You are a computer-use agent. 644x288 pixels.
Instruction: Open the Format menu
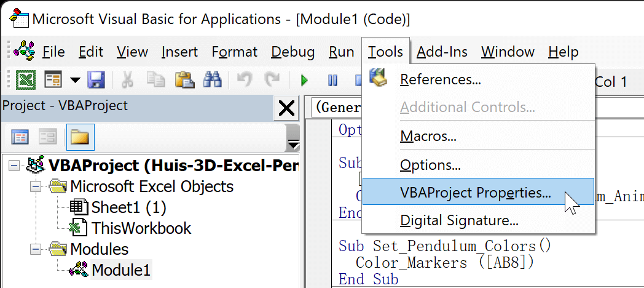click(235, 52)
